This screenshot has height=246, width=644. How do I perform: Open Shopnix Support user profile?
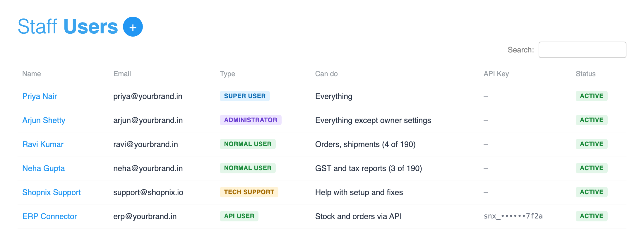51,192
